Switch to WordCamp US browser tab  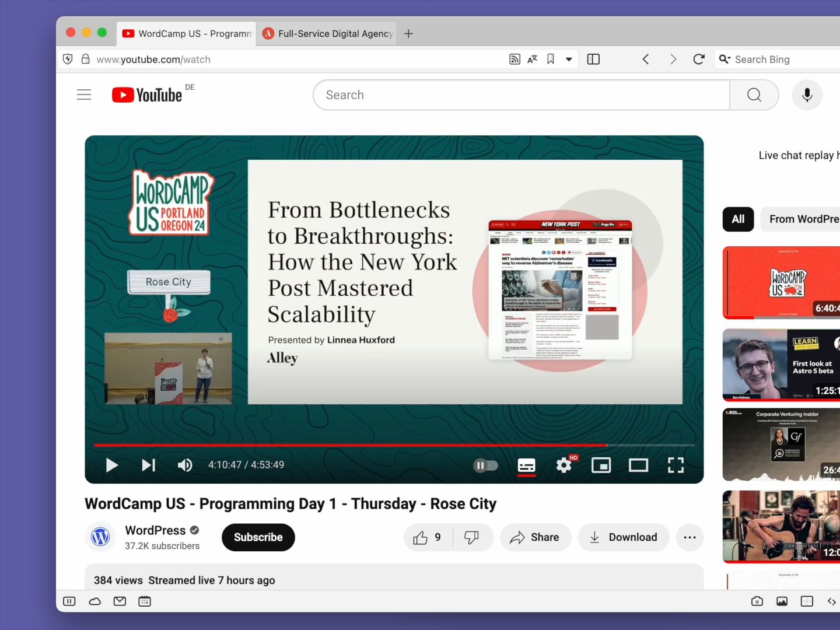coord(187,34)
